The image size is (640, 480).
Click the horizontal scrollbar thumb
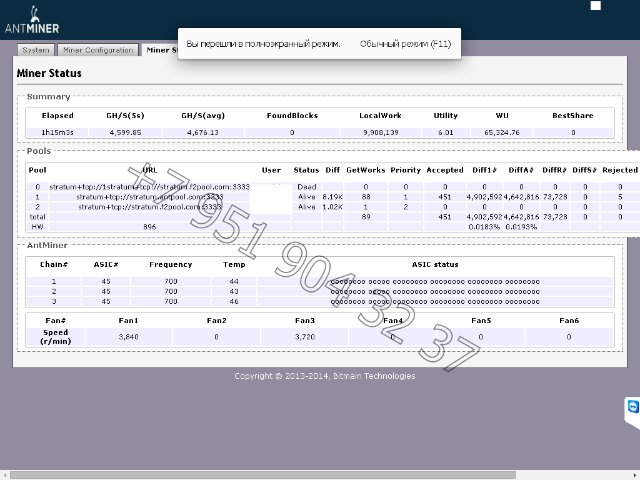(x=263, y=475)
